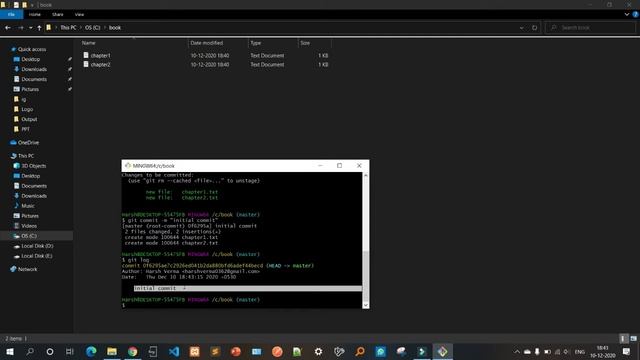Switch to large icons view in status bar
The width and height of the screenshot is (640, 360).
pyautogui.click(x=633, y=338)
